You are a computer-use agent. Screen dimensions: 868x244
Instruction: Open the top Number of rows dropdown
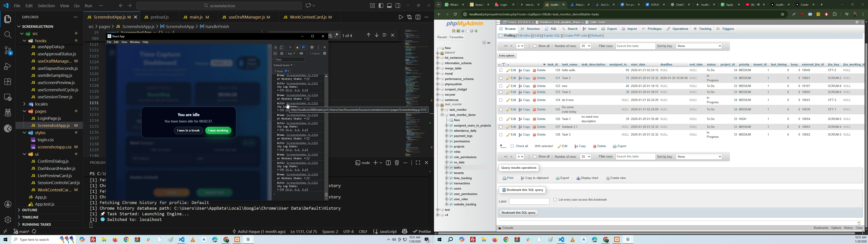pos(585,46)
